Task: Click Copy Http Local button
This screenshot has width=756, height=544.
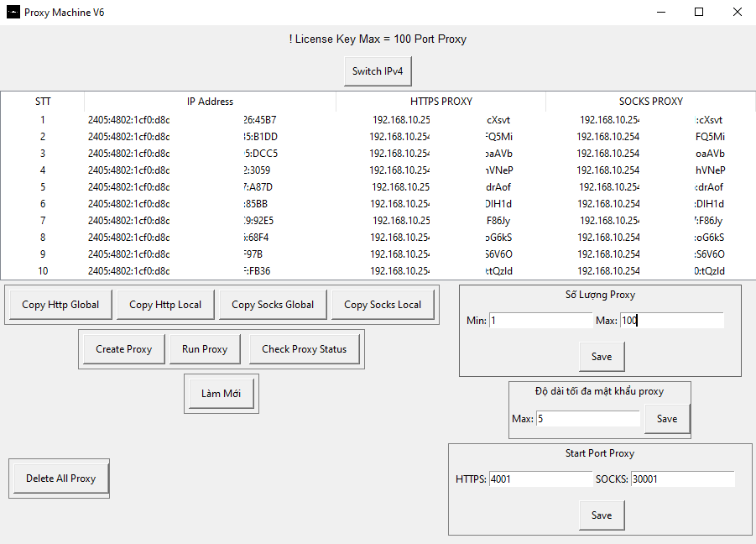Action: coord(165,305)
